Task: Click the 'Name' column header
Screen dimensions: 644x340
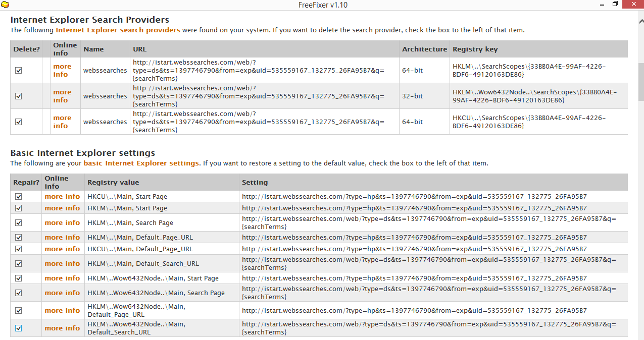Action: pyautogui.click(x=105, y=49)
